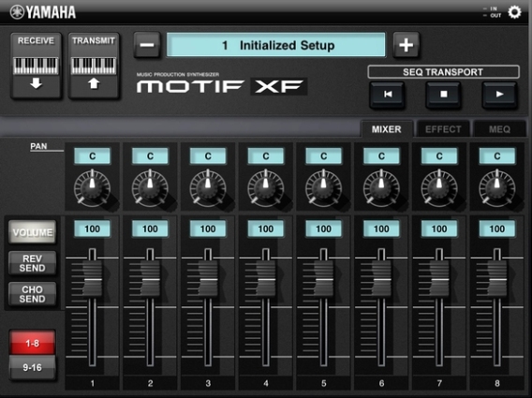Stop the sequencer transport

(443, 95)
